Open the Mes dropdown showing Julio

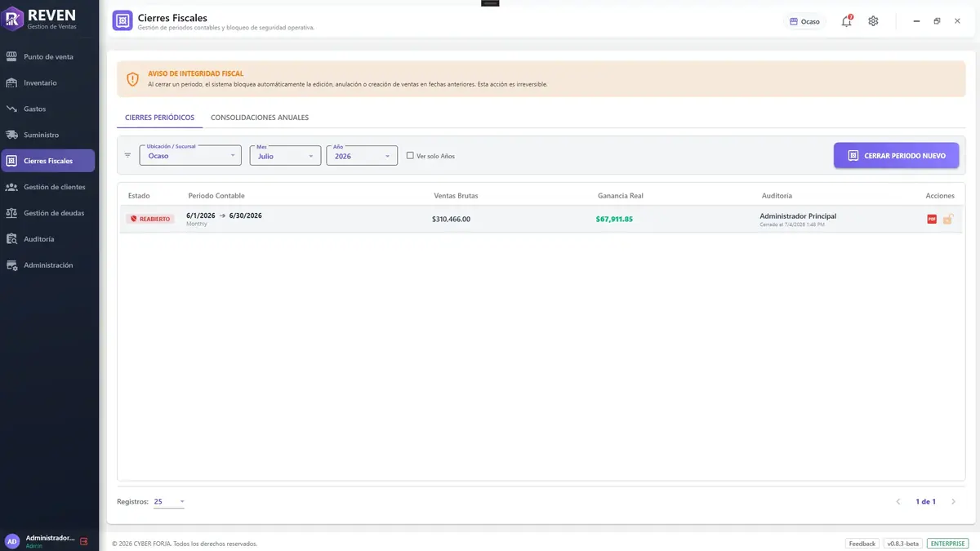click(x=285, y=155)
